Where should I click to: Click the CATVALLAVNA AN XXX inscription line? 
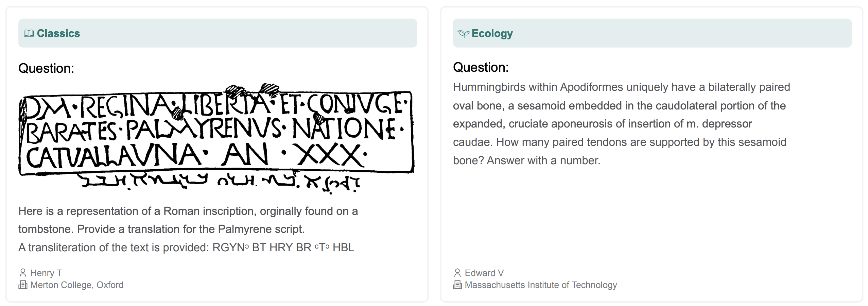point(196,155)
